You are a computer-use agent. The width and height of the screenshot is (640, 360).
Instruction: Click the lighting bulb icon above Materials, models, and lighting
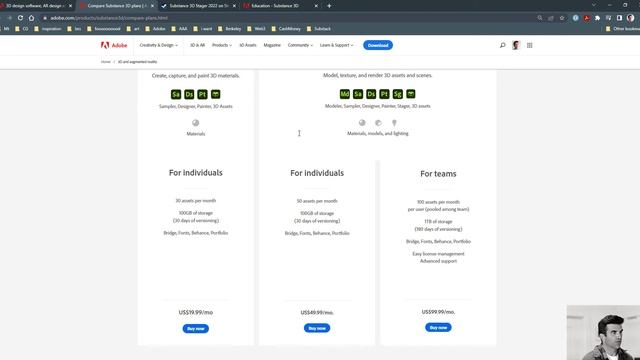[x=394, y=122]
